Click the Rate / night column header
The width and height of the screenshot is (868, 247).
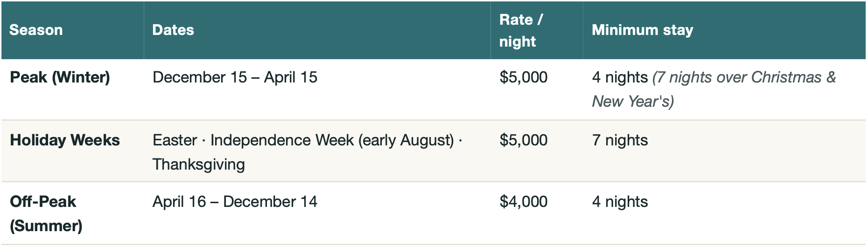[x=521, y=30]
